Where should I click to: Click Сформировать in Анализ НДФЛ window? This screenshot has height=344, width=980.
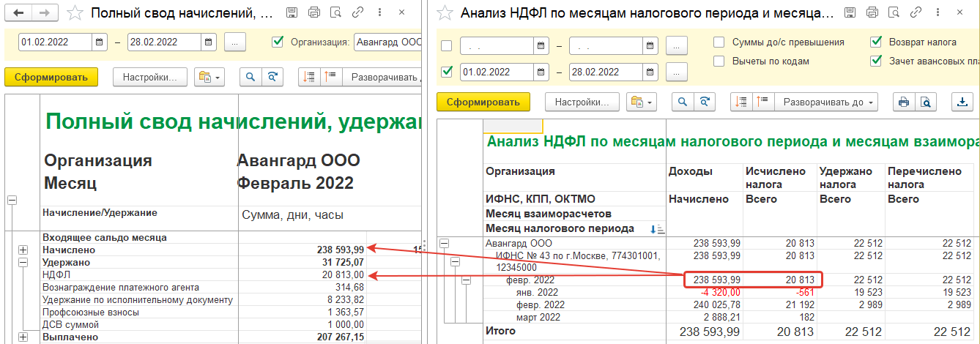pos(483,102)
